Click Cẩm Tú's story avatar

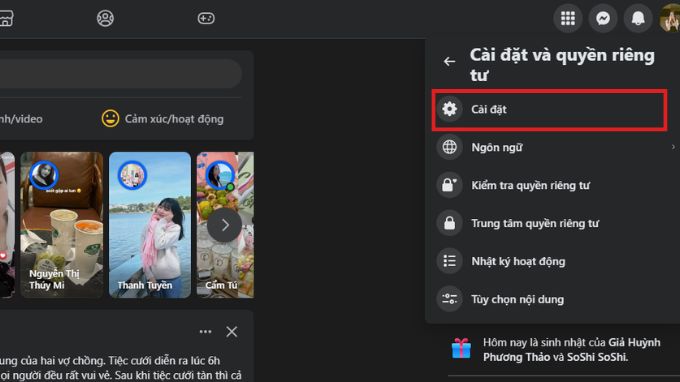pos(220,175)
